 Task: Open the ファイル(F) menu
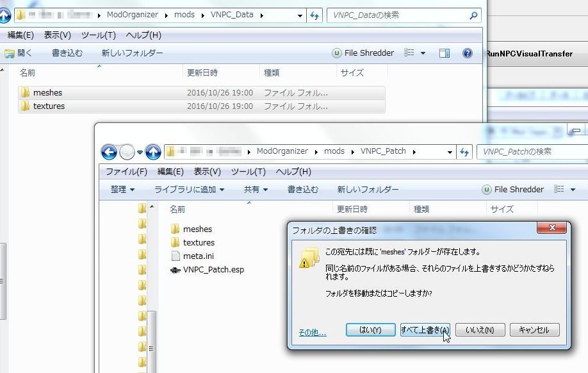(x=126, y=172)
